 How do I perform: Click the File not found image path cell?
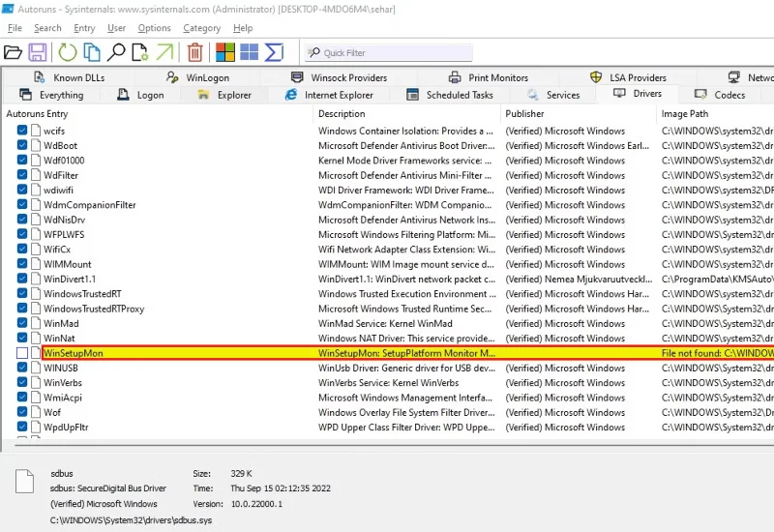click(717, 353)
